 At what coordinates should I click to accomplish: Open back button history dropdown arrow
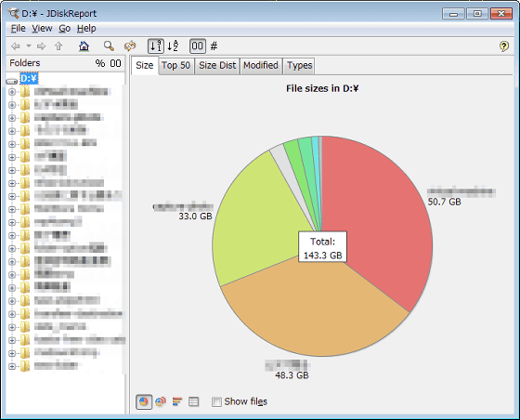click(x=29, y=46)
